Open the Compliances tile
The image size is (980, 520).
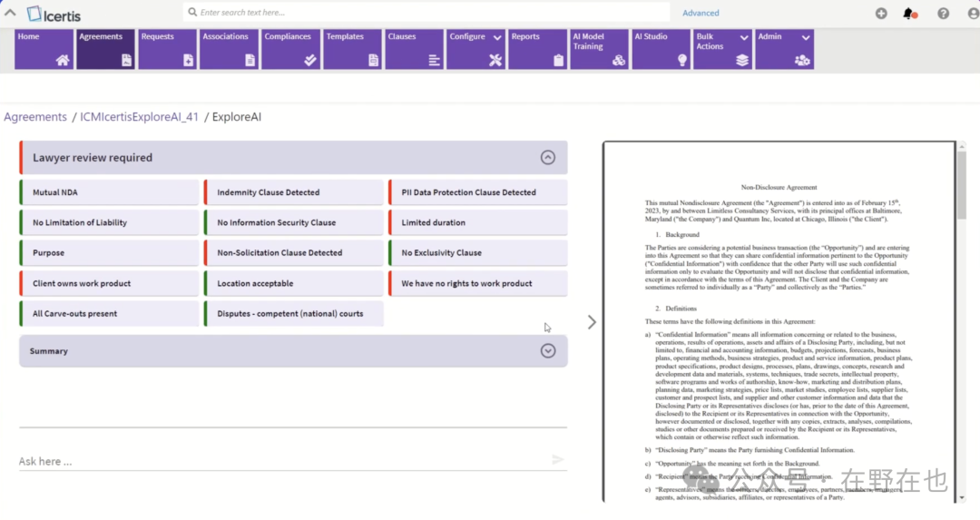(x=290, y=49)
